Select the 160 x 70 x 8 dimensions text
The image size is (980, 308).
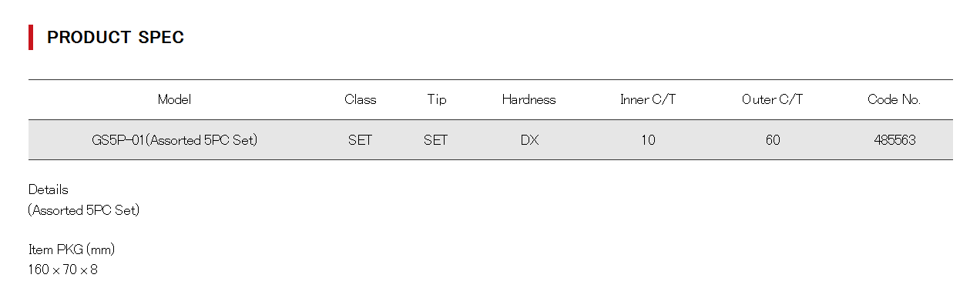[63, 270]
